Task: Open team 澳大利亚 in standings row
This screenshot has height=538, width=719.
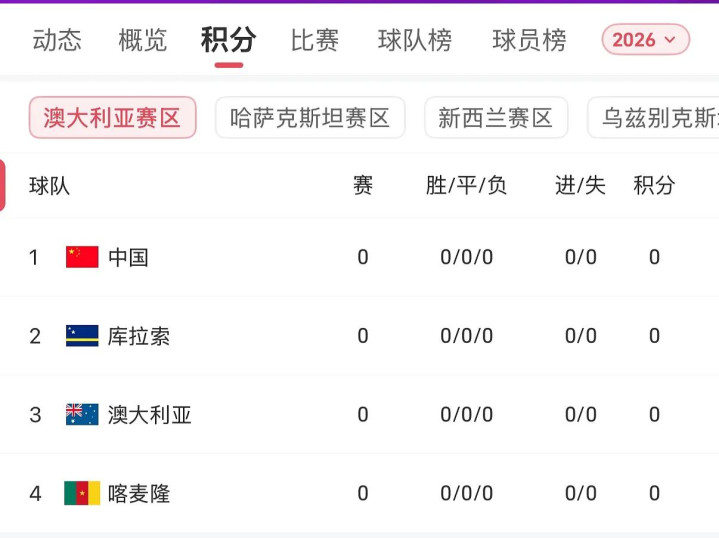Action: pyautogui.click(x=150, y=414)
